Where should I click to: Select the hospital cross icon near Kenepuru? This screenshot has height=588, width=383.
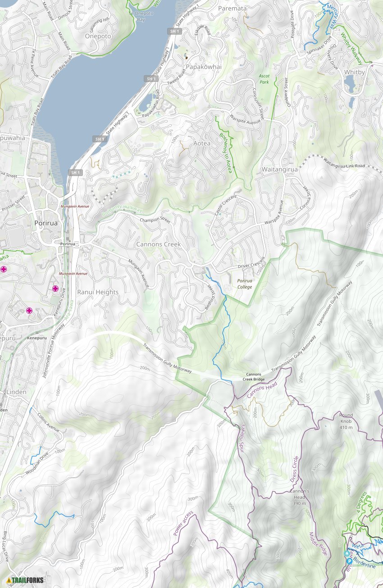[x=29, y=310]
